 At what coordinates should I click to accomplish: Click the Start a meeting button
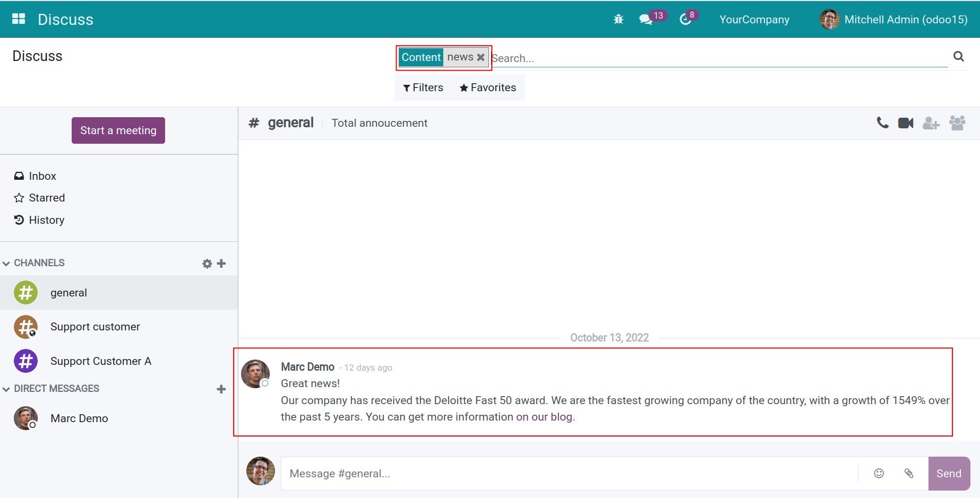[118, 130]
